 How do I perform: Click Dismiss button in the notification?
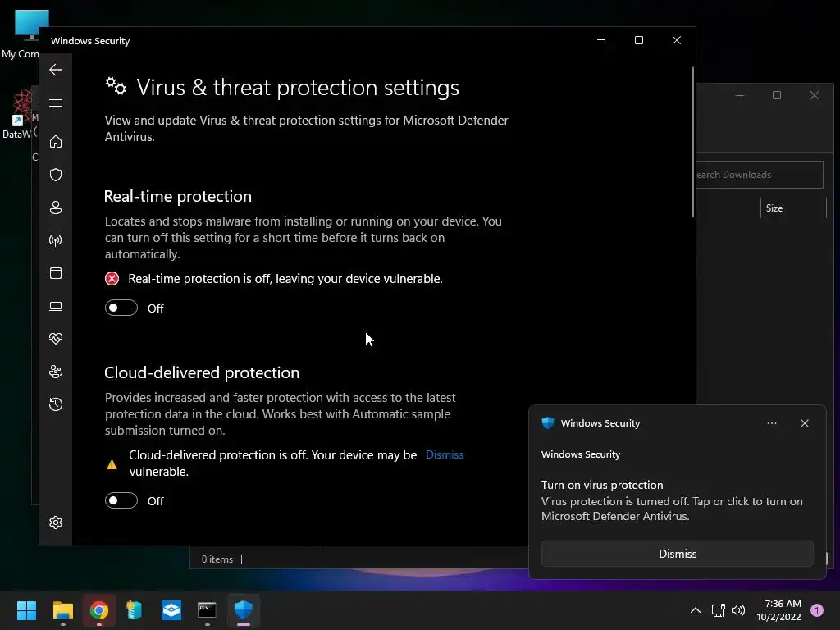[677, 554]
